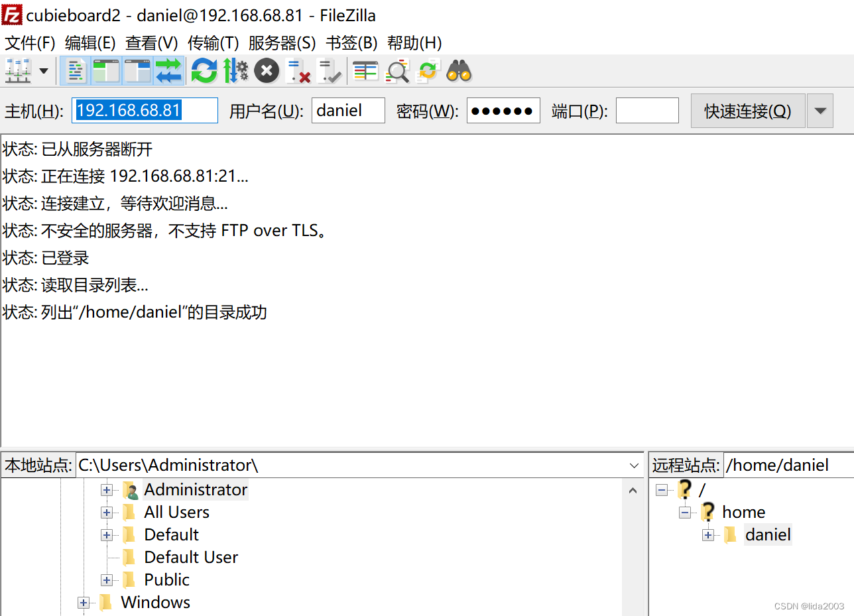Reconnect to last server icon
This screenshot has height=616, width=854.
[329, 71]
